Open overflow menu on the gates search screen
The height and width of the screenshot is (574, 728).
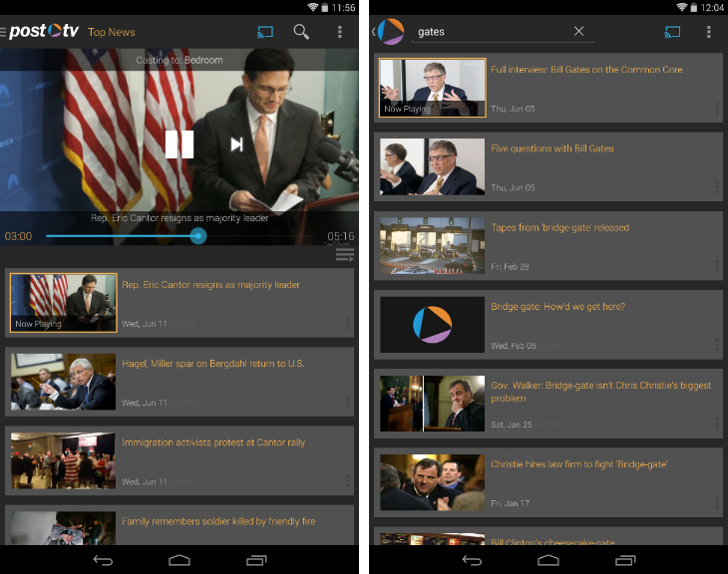709,32
